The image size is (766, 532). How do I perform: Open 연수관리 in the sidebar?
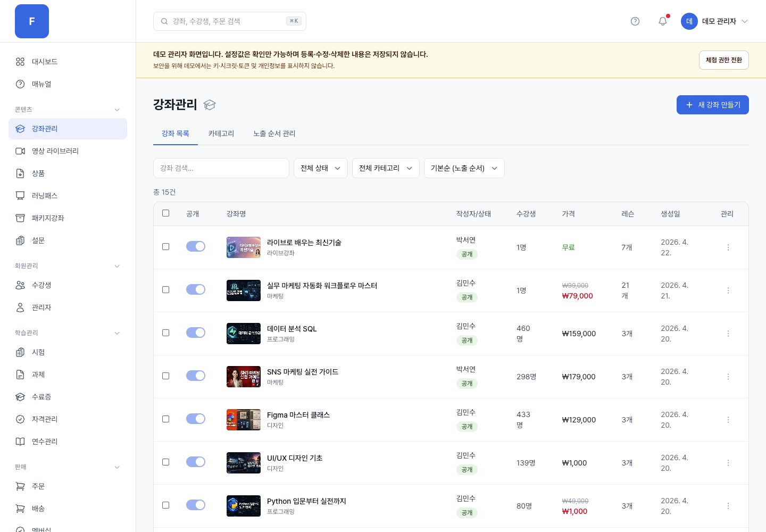(68, 442)
